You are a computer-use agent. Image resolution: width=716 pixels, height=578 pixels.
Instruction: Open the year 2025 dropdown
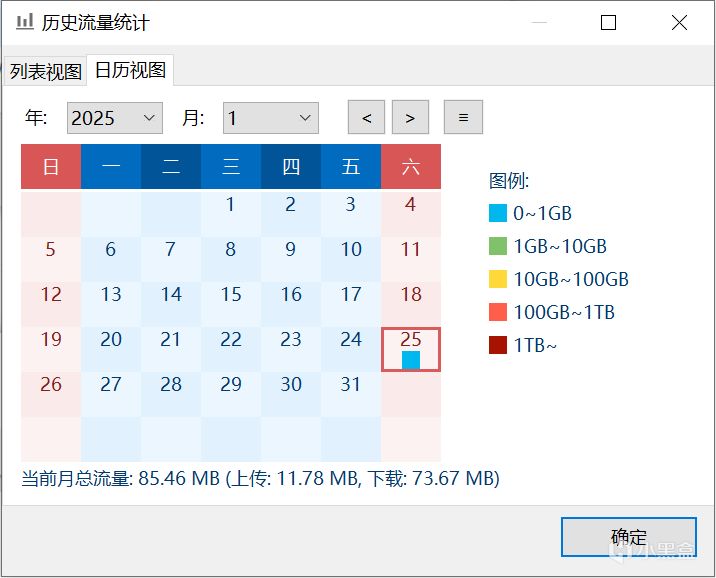coord(115,118)
